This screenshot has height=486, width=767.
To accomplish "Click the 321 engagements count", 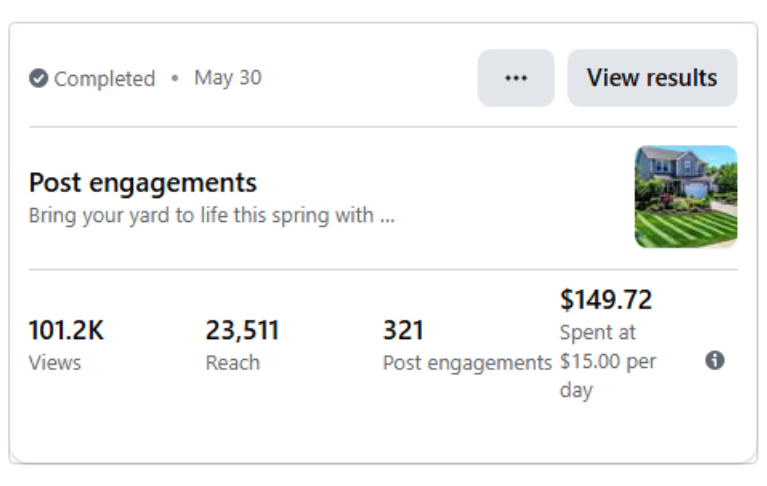I will tap(403, 330).
